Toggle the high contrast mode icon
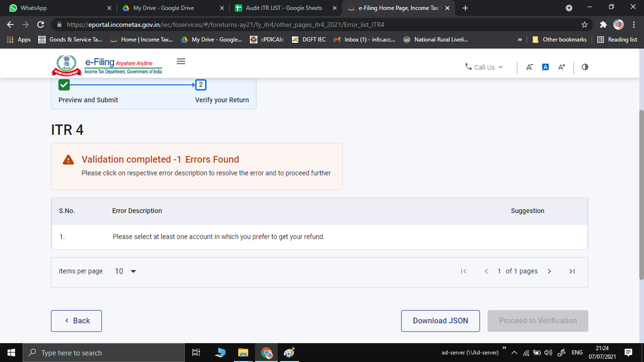 click(x=585, y=67)
